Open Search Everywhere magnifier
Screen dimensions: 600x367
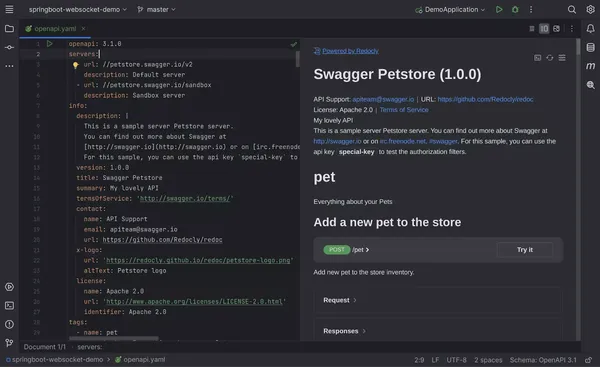pos(572,9)
